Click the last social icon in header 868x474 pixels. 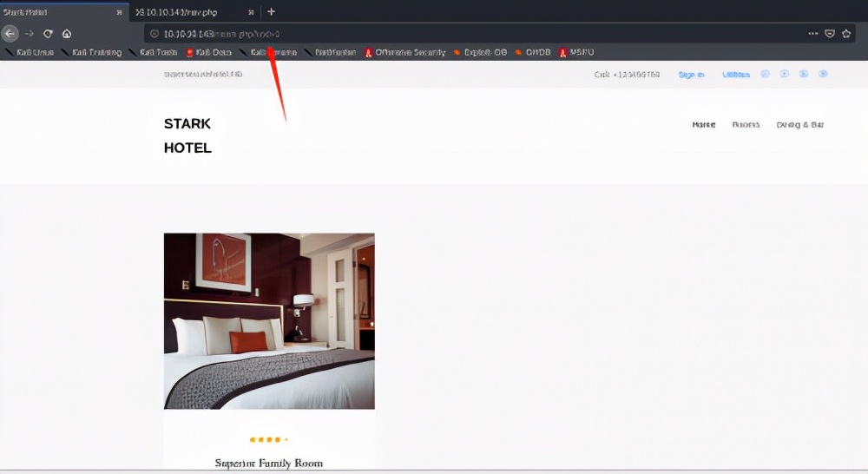(x=823, y=74)
